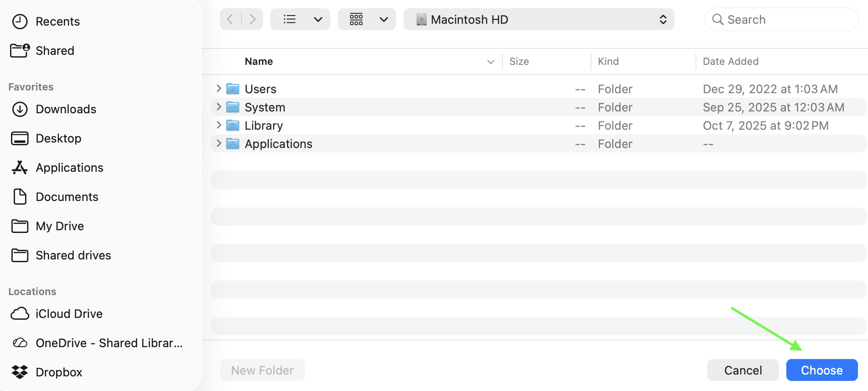This screenshot has height=391, width=868.
Task: Open the Dropbox location
Action: (x=58, y=372)
